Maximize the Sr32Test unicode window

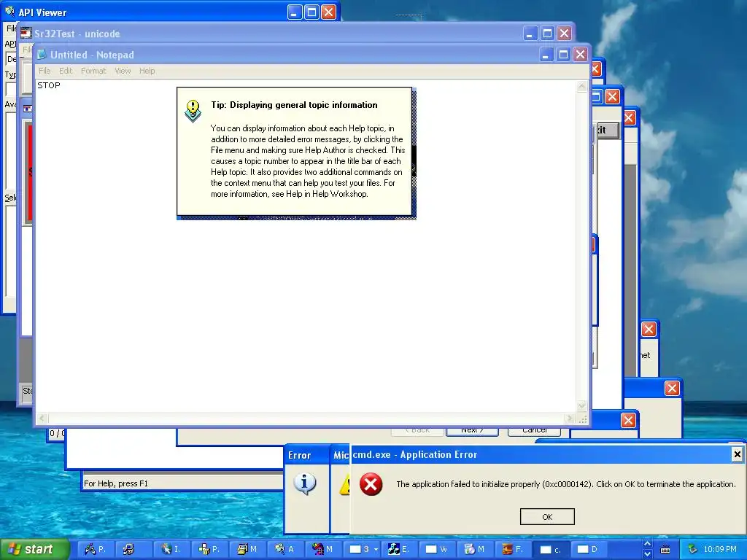(547, 34)
